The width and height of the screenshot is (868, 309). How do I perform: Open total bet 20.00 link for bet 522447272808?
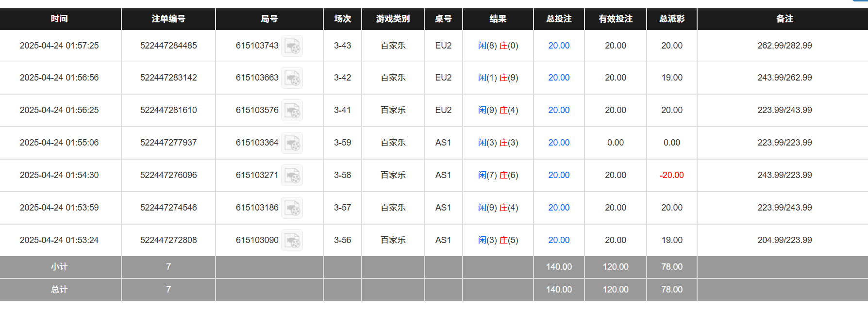(558, 240)
